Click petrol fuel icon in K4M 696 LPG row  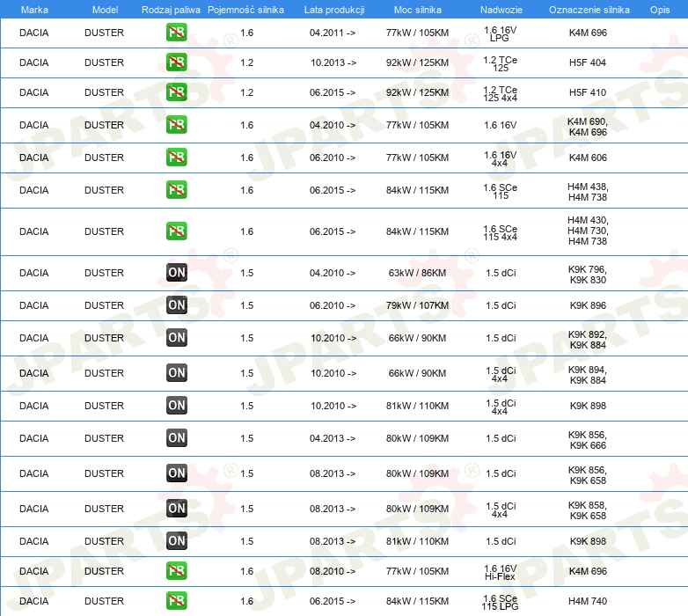pyautogui.click(x=176, y=33)
